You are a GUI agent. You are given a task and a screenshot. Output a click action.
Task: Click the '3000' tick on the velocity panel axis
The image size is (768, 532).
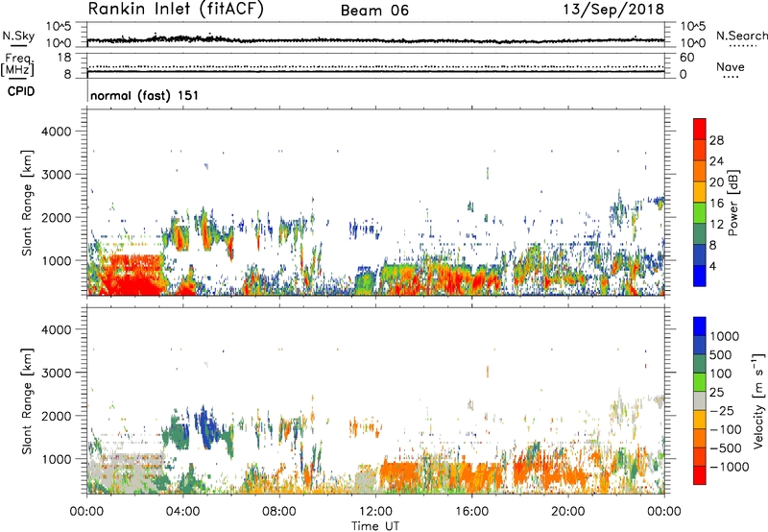(56, 373)
